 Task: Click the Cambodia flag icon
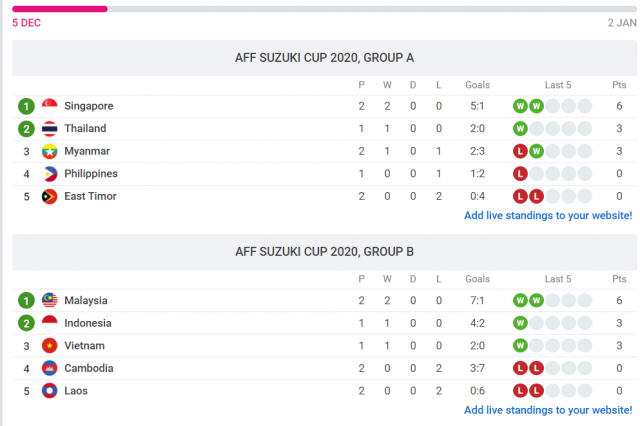click(50, 368)
